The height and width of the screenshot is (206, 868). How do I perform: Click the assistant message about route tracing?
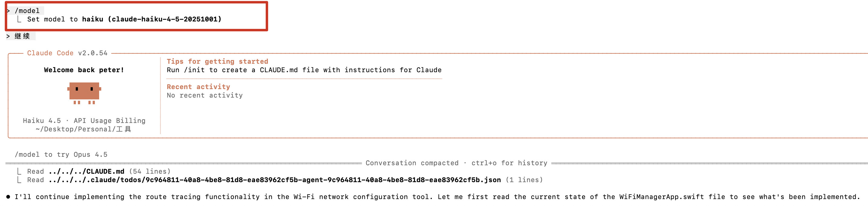[437, 197]
